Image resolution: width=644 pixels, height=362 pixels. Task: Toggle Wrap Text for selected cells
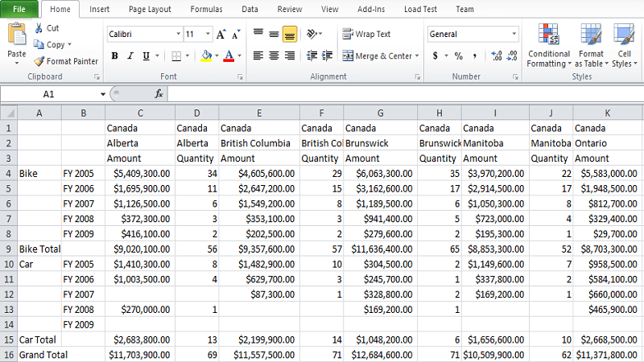[366, 35]
